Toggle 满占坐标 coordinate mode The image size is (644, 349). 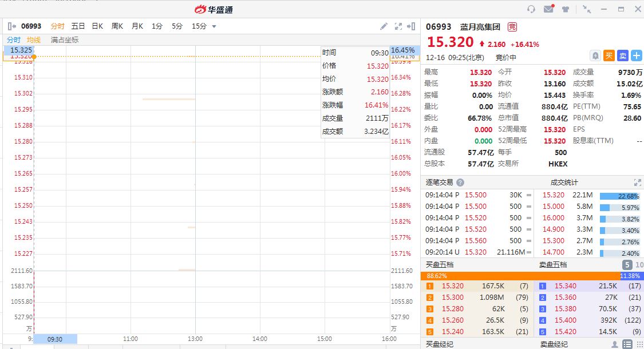point(65,40)
